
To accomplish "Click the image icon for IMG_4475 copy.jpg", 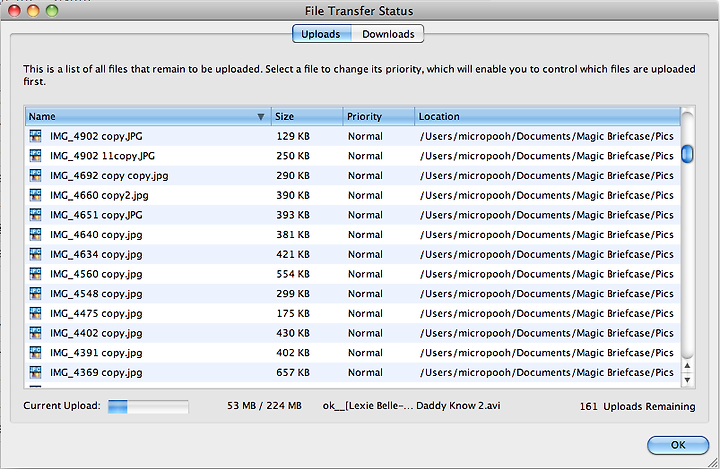I will pos(35,314).
